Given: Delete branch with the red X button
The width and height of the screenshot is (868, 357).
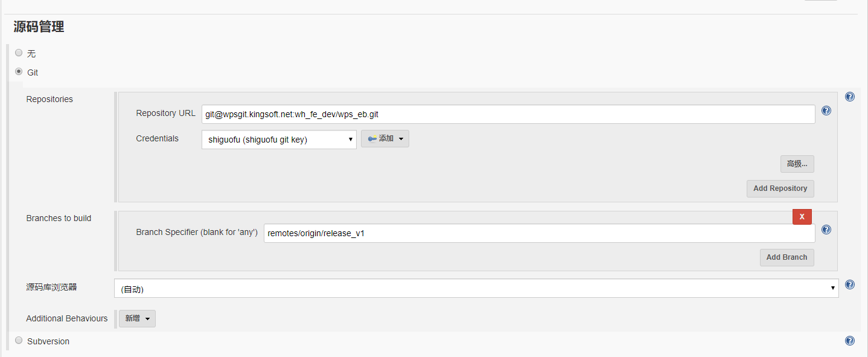Looking at the screenshot, I should [802, 216].
